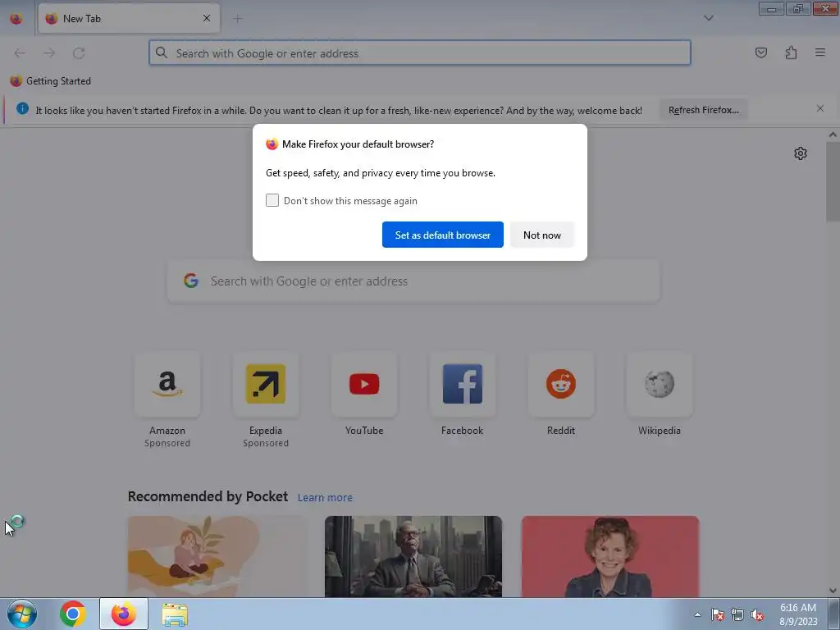Go back with the back arrow
This screenshot has width=840, height=630.
(x=20, y=53)
